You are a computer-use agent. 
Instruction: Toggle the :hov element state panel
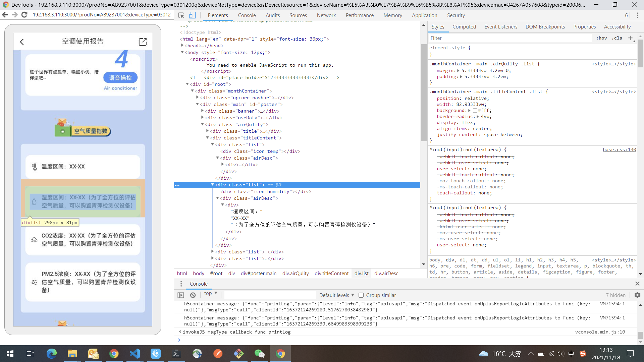(601, 38)
